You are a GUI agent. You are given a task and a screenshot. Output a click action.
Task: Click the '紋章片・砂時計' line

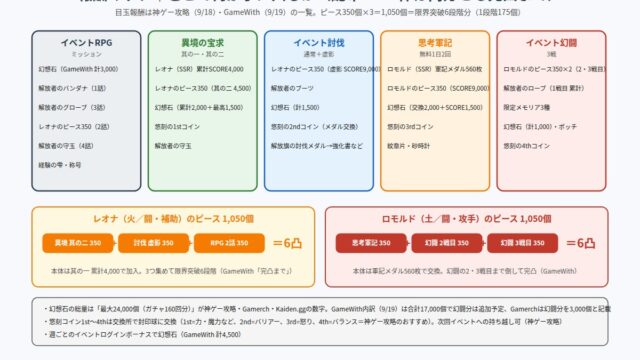point(408,146)
